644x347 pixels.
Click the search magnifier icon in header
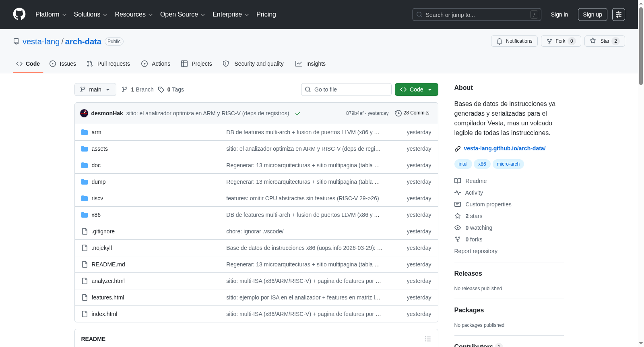pos(419,15)
